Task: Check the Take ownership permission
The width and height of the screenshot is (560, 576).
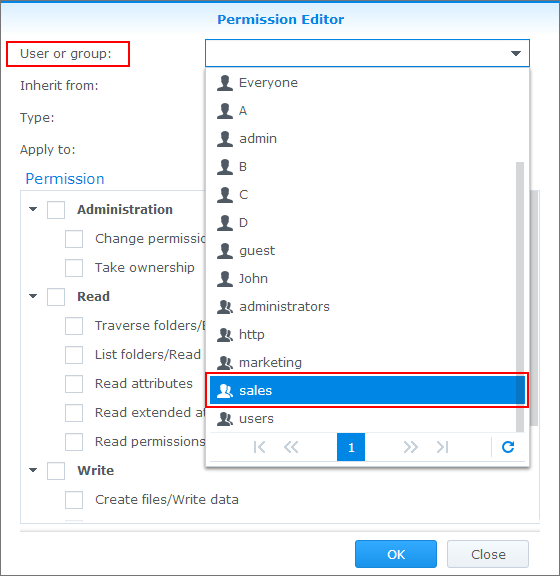Action: coord(74,268)
